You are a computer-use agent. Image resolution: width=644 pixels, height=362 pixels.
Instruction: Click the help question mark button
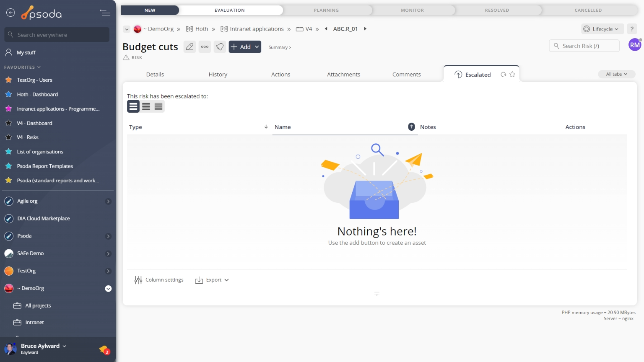click(x=632, y=29)
